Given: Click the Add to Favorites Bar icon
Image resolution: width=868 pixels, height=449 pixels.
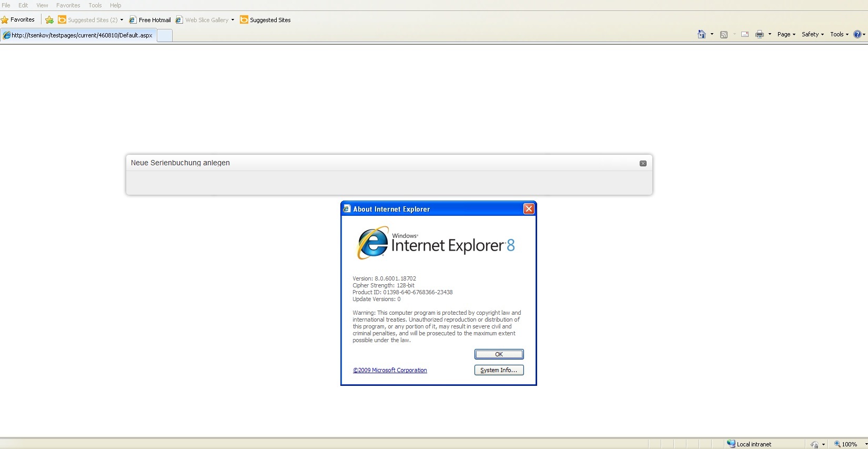Looking at the screenshot, I should 49,20.
